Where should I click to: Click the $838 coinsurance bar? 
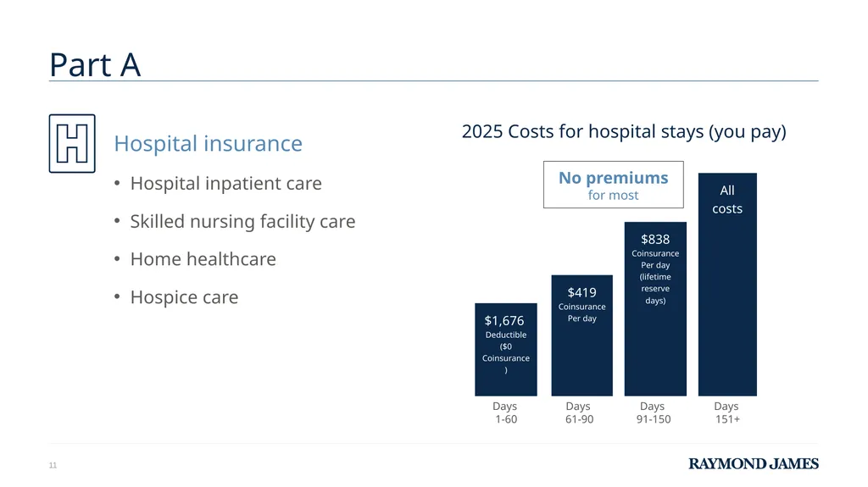655,309
